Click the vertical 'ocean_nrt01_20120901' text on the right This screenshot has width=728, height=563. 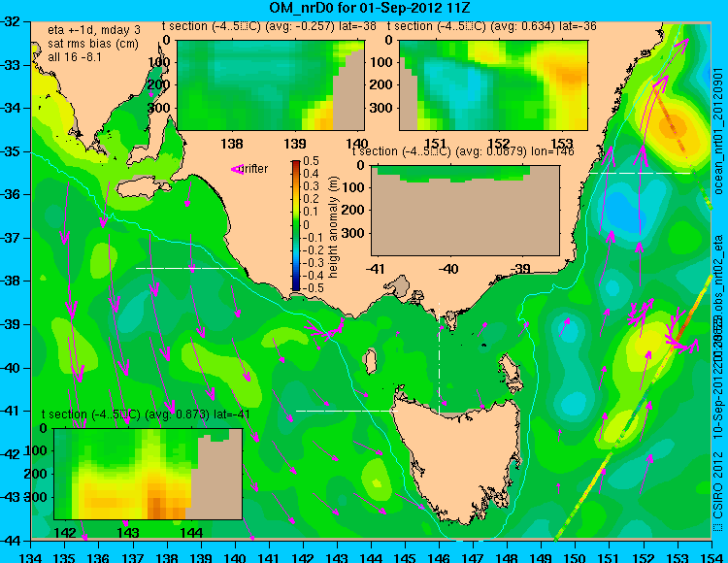(x=718, y=131)
